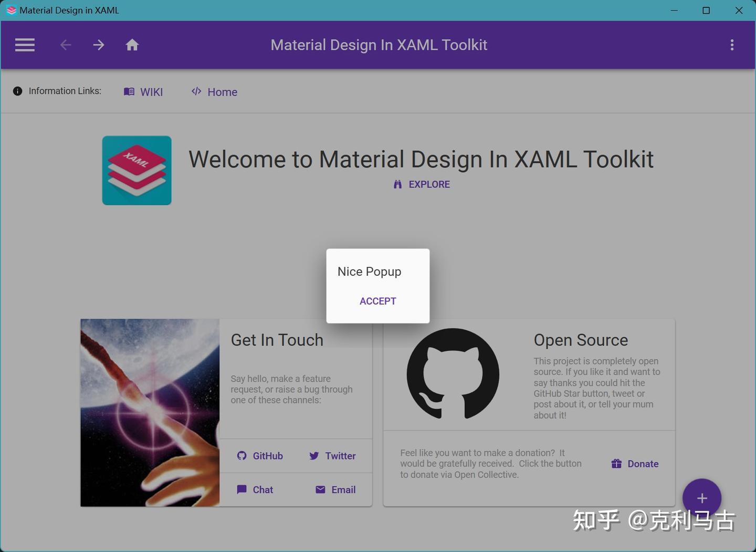The width and height of the screenshot is (756, 552).
Task: Click the purple plus floating action button
Action: [x=702, y=498]
